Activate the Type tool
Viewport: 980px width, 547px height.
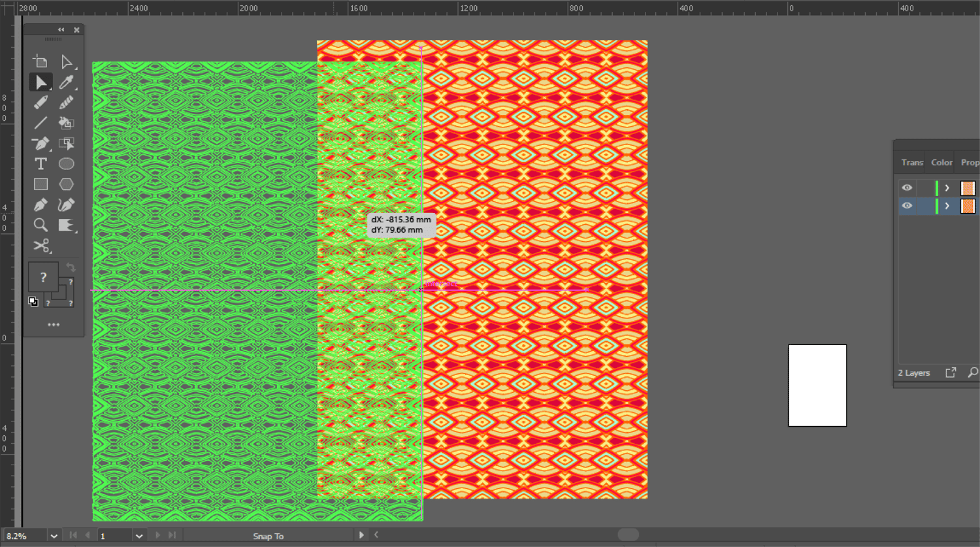pos(41,163)
